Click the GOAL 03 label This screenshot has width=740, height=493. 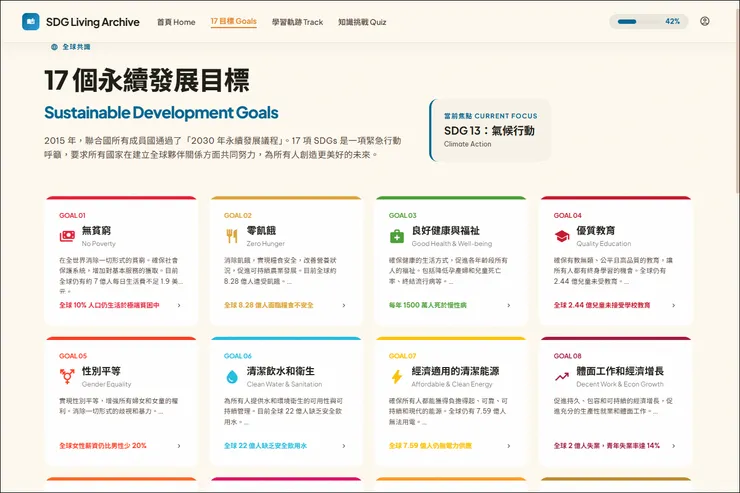point(403,216)
